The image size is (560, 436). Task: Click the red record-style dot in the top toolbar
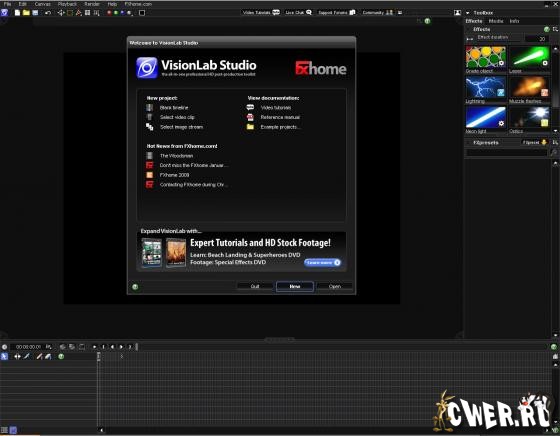tap(109, 13)
